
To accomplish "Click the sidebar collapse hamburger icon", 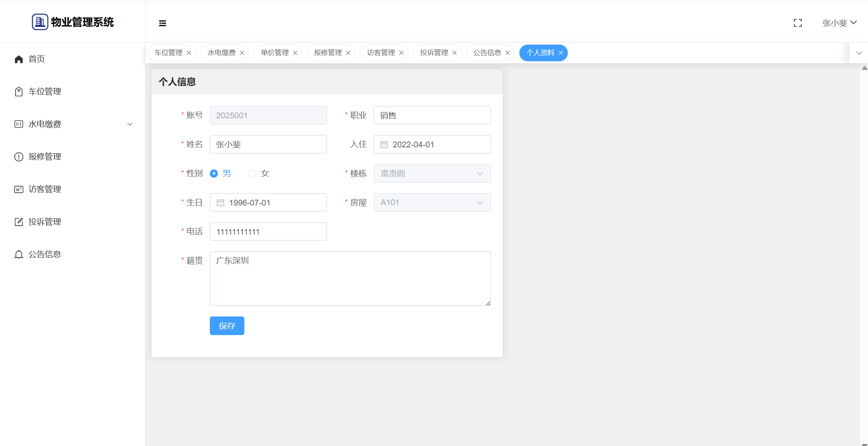I will 163,23.
